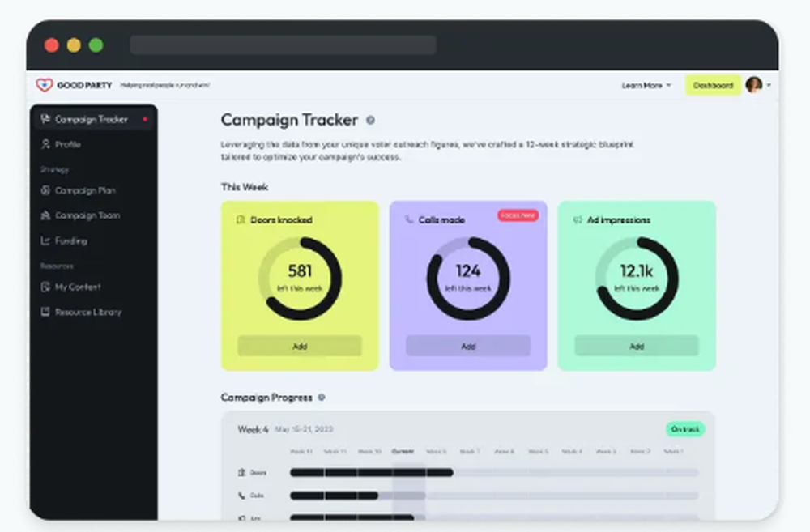Viewport: 810px width, 532px height.
Task: Click the Dashboard button
Action: coord(713,85)
